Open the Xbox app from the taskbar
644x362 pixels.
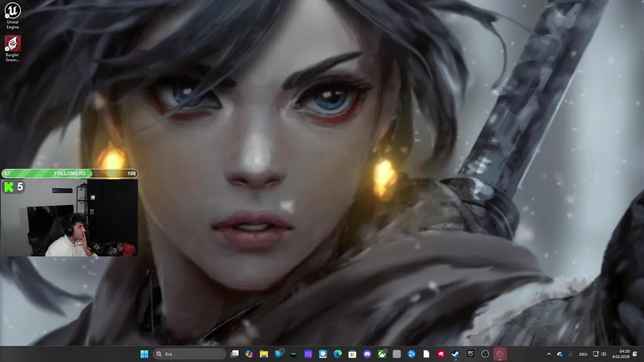[382, 354]
